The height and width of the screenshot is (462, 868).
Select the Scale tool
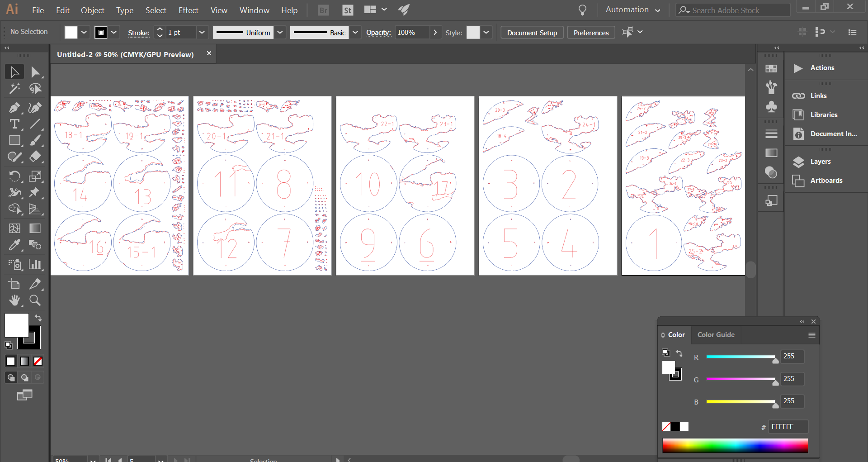pyautogui.click(x=35, y=176)
